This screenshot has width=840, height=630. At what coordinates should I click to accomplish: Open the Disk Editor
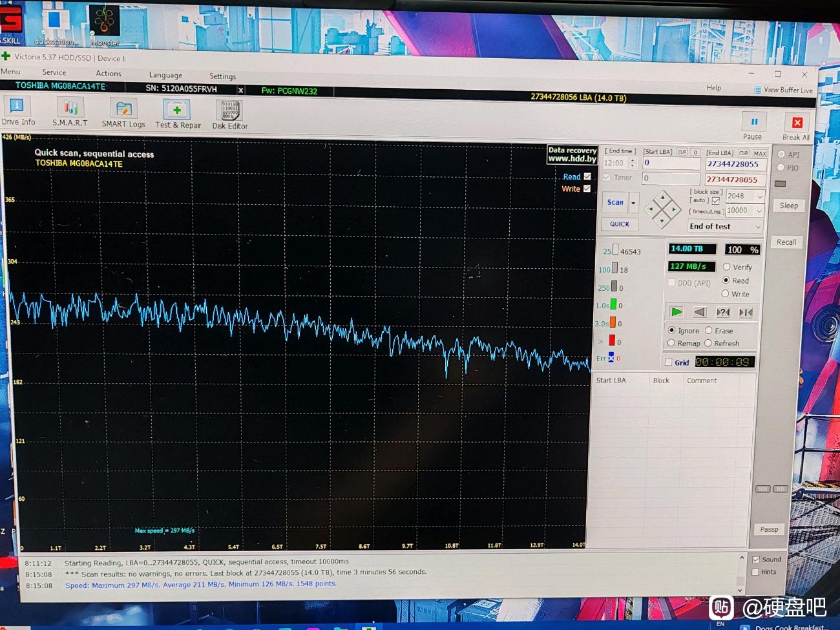click(x=230, y=116)
